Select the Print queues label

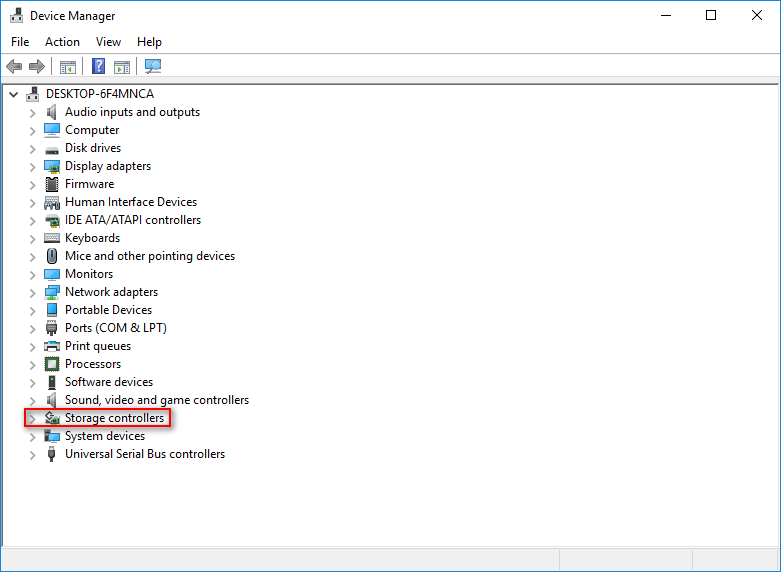(98, 346)
